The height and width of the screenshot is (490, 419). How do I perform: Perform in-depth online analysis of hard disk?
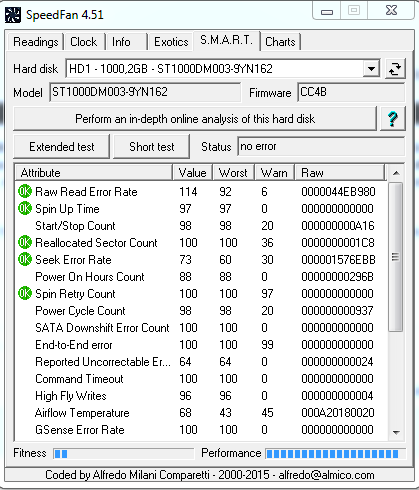(x=195, y=119)
